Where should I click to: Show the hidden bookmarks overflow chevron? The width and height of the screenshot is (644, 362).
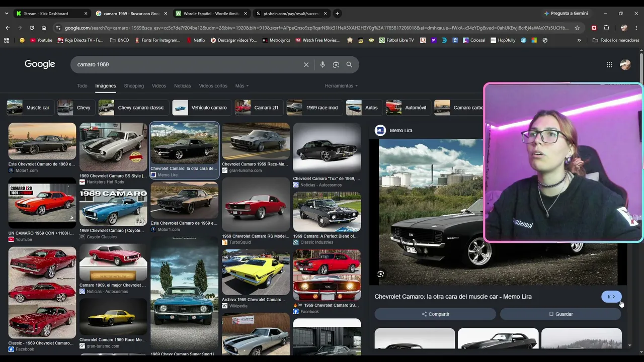[x=579, y=40]
